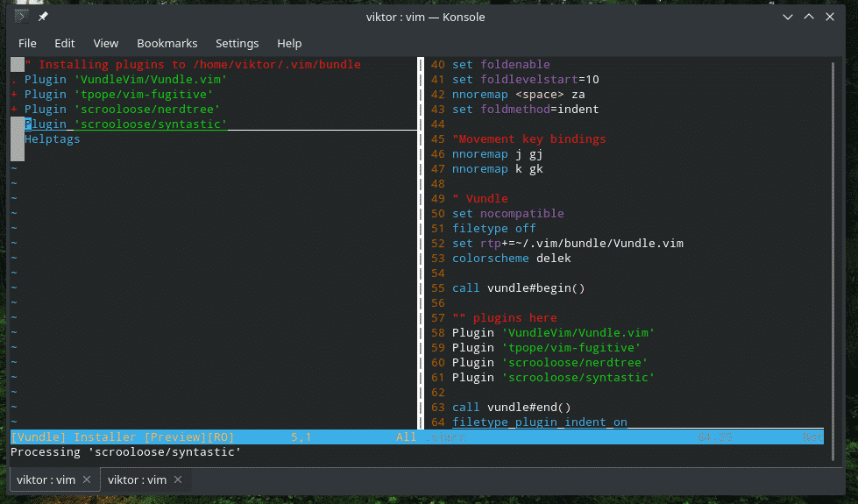This screenshot has height=504, width=858.
Task: Show the Help menu
Action: coord(289,43)
